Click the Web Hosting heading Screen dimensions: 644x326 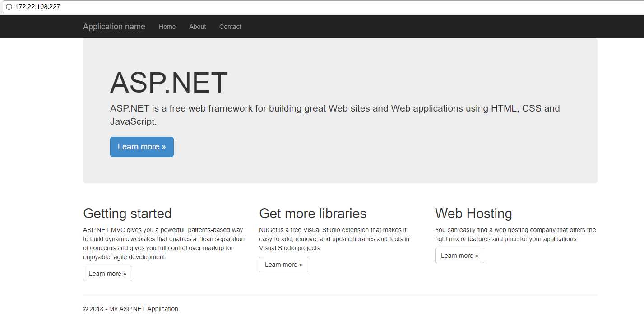point(473,214)
